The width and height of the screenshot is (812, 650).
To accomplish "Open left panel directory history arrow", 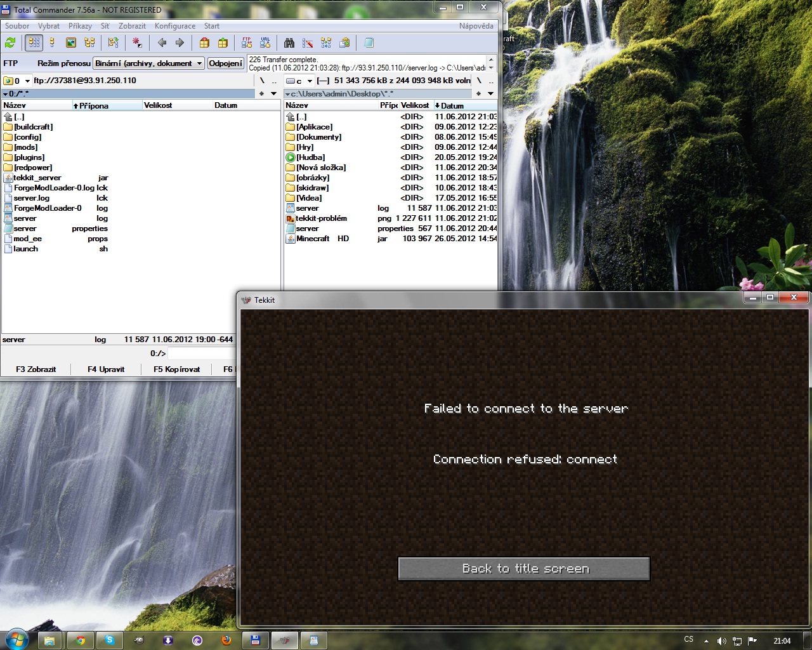I will click(274, 94).
